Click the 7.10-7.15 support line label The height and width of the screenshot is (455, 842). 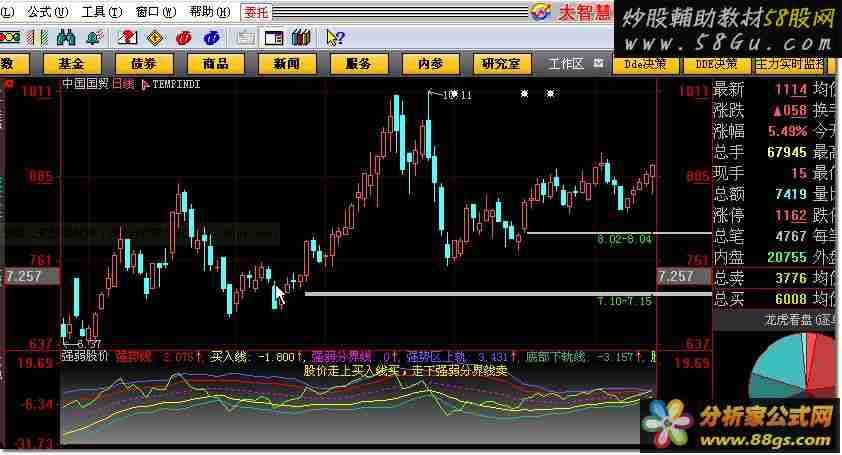tap(624, 301)
